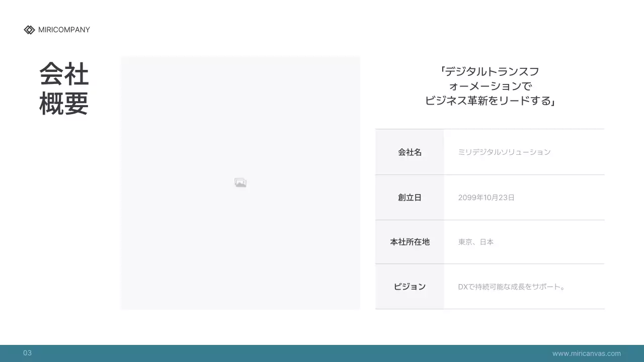
Task: Click the image placeholder icon in the gray frame
Action: (240, 182)
